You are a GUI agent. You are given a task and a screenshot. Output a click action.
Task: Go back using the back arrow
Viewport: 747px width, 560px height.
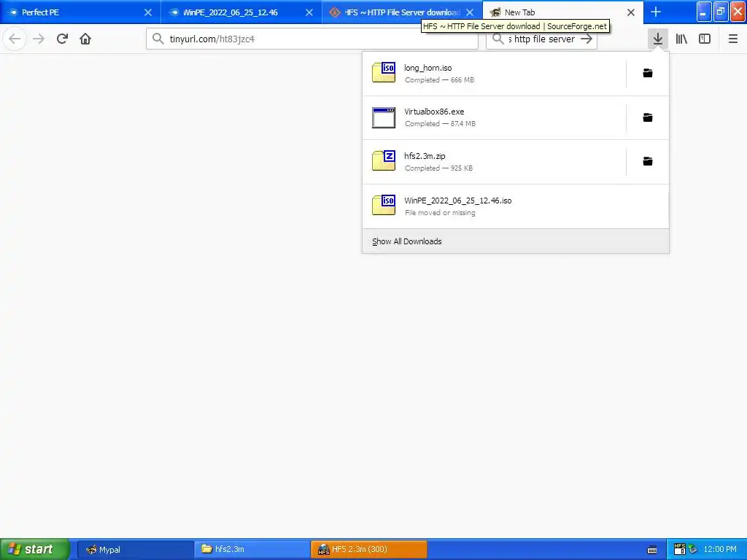[x=15, y=39]
